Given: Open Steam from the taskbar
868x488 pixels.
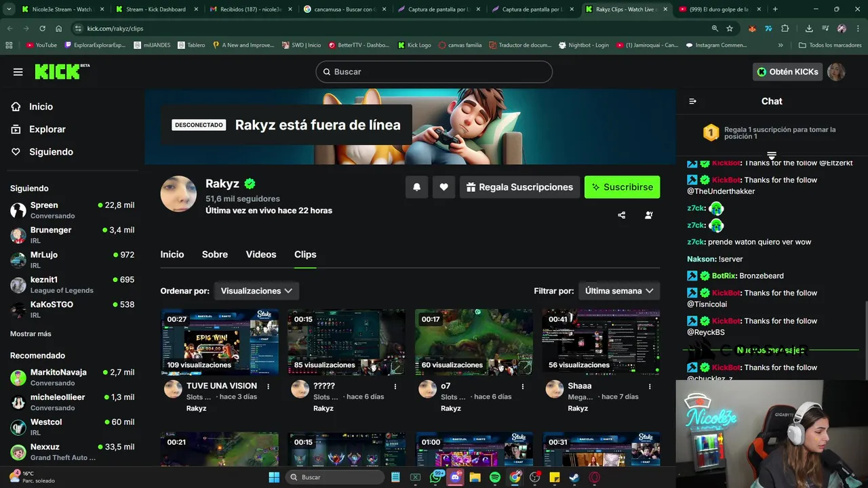Looking at the screenshot, I should [574, 477].
